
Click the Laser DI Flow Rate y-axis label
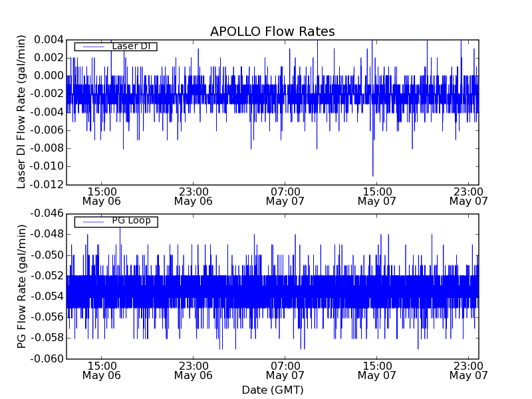click(x=22, y=112)
